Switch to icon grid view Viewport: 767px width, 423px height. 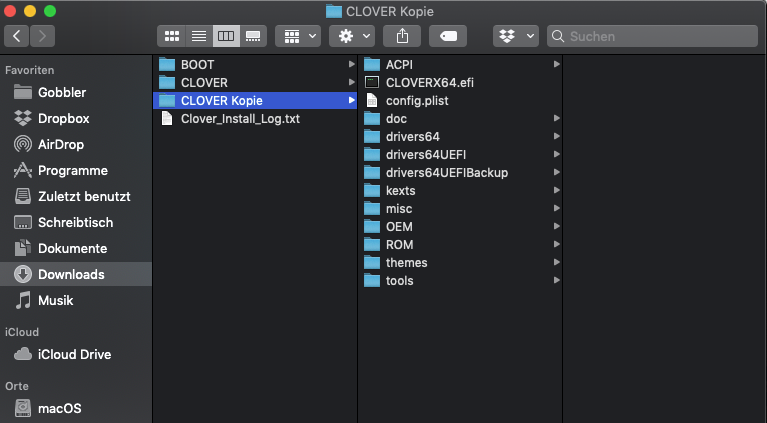(172, 36)
